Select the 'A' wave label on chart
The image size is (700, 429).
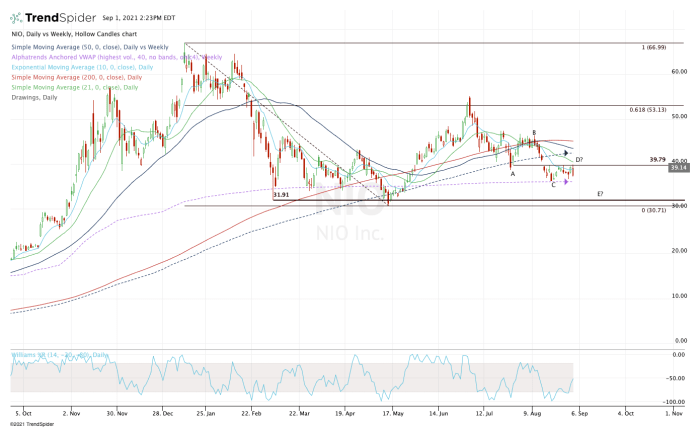513,173
